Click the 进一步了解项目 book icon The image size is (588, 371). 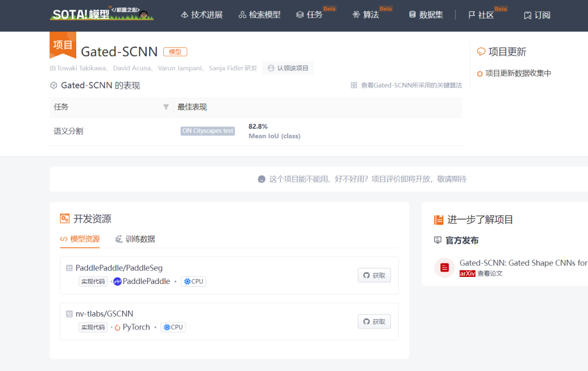coord(439,220)
